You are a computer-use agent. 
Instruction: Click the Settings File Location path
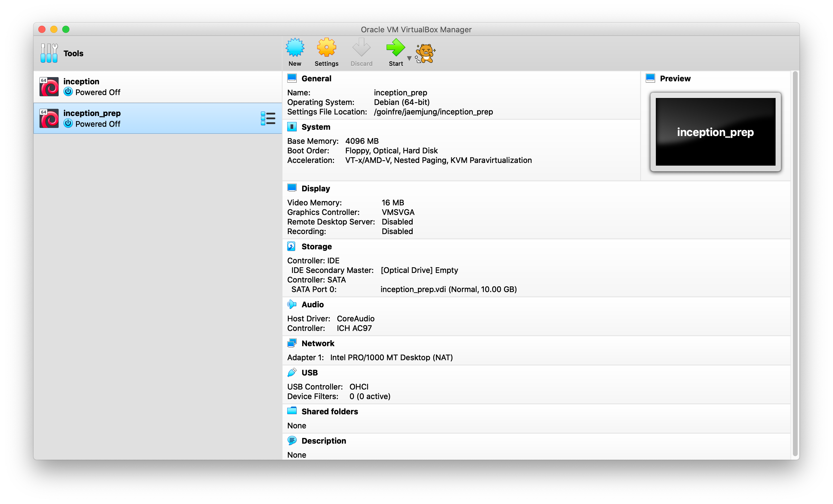pos(433,112)
